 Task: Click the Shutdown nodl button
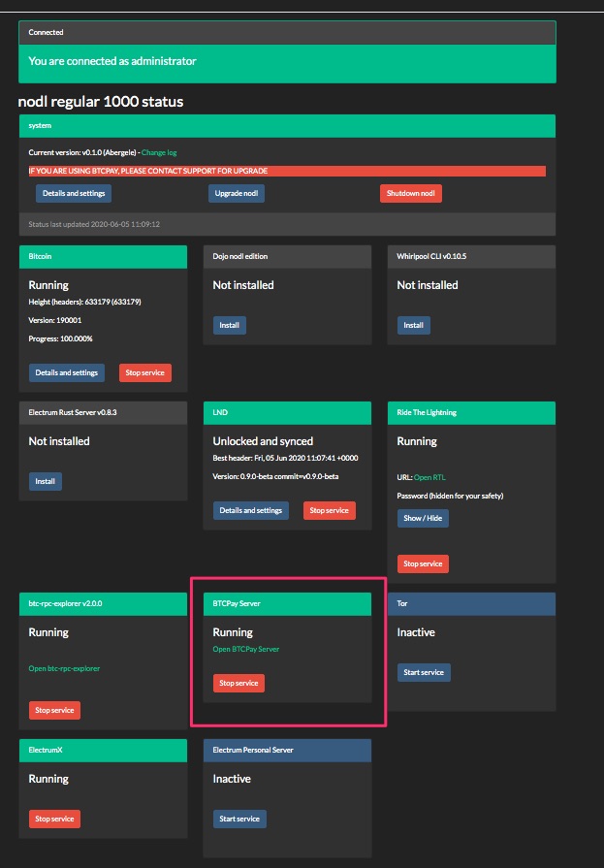coord(411,193)
